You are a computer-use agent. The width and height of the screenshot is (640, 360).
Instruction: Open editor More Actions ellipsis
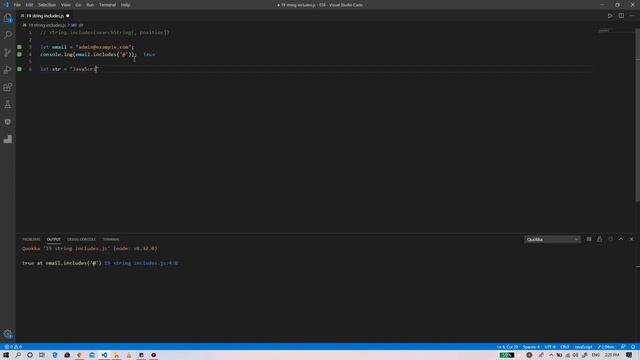tap(631, 16)
